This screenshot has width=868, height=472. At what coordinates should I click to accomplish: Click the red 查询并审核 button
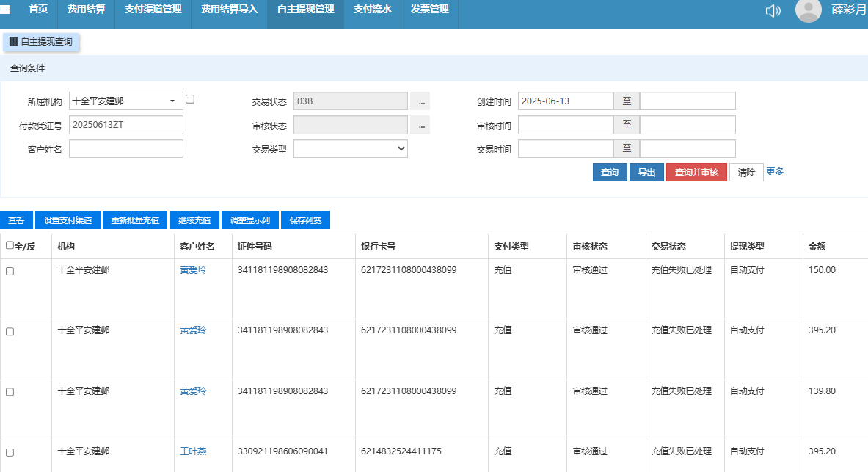[696, 173]
